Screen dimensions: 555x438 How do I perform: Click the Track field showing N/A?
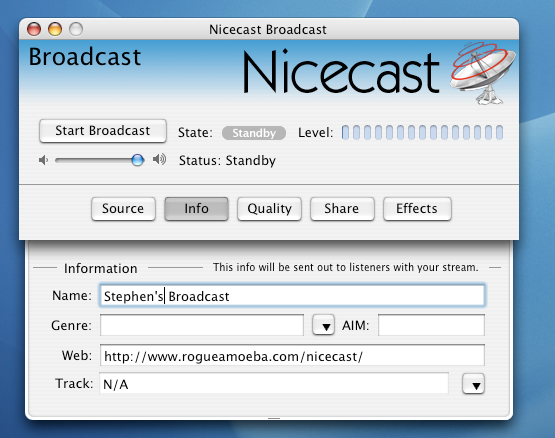pyautogui.click(x=274, y=383)
